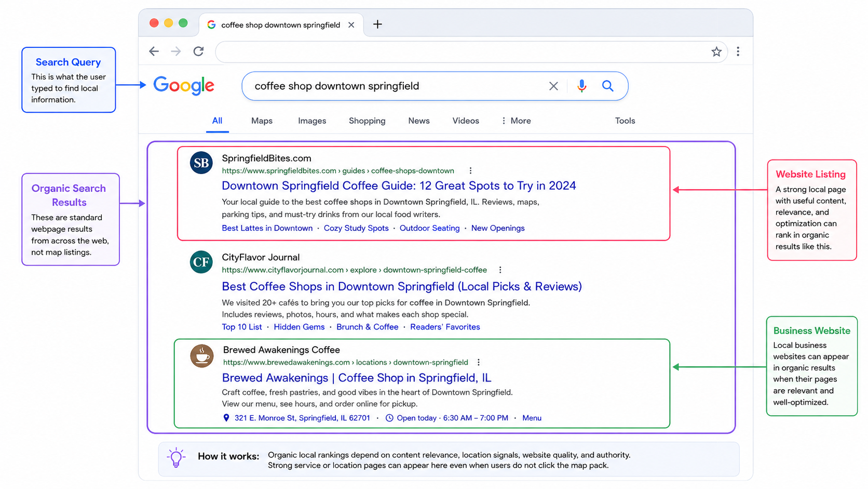Click Open today 6:30 AM – 7:00 PM hours
868x489 pixels.
pyautogui.click(x=452, y=418)
